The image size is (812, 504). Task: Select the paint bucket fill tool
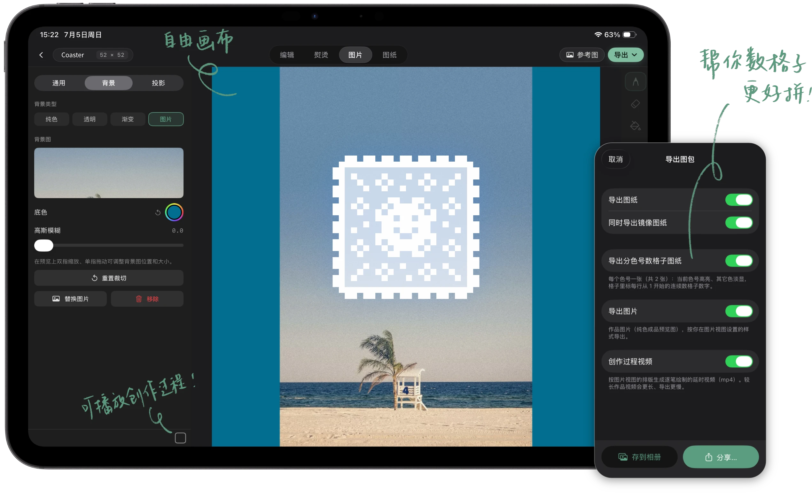(635, 126)
